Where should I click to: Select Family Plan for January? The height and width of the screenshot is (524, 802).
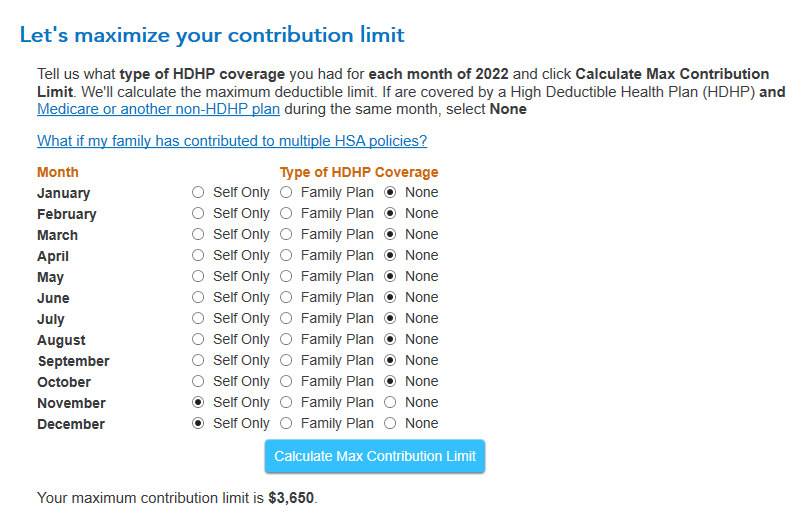[x=286, y=192]
